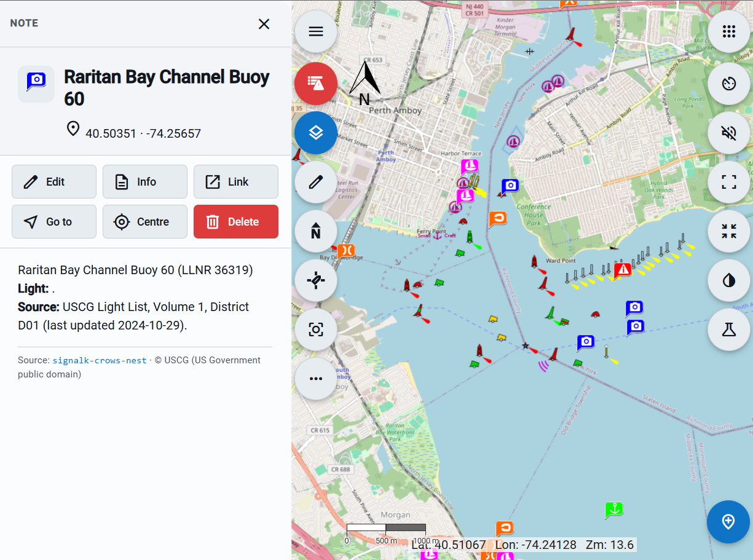The height and width of the screenshot is (560, 753).
Task: Click the magenta sailboat marker near Harbor Terrace
Action: 470,166
